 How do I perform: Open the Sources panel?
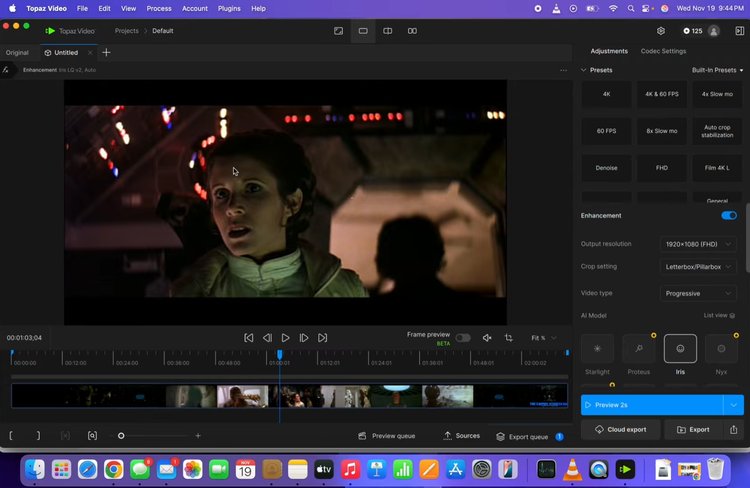462,435
